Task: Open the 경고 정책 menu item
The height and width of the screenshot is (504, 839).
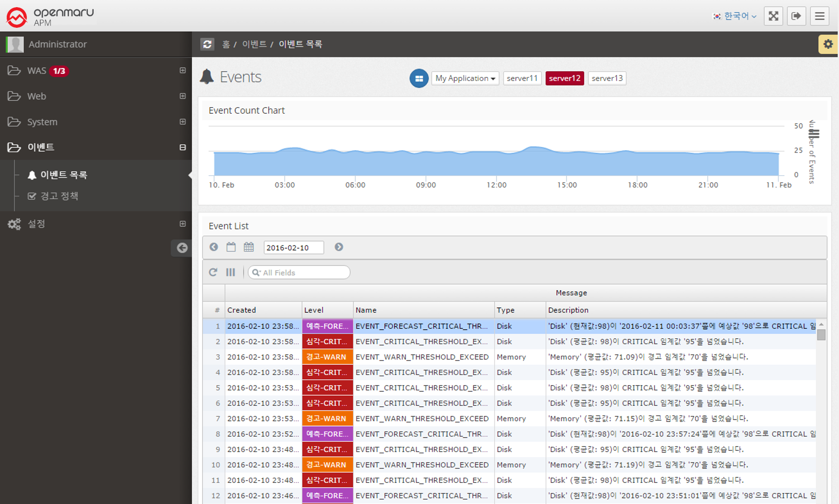Action: click(59, 196)
